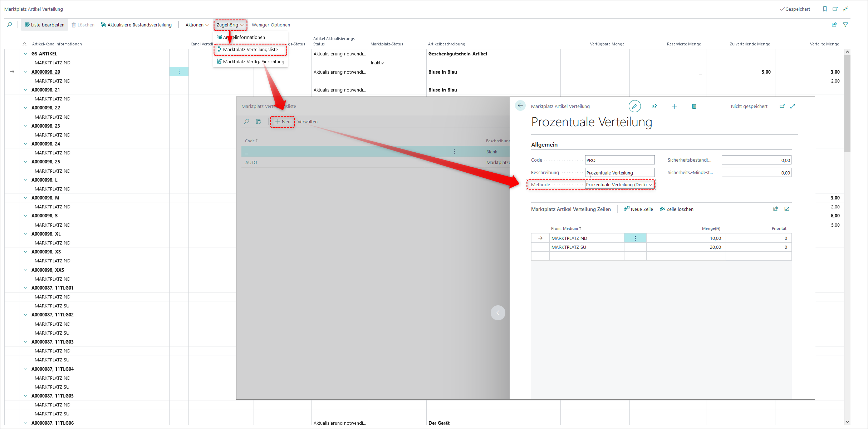
Task: Collapse the A0000098, 21 row
Action: click(x=25, y=90)
